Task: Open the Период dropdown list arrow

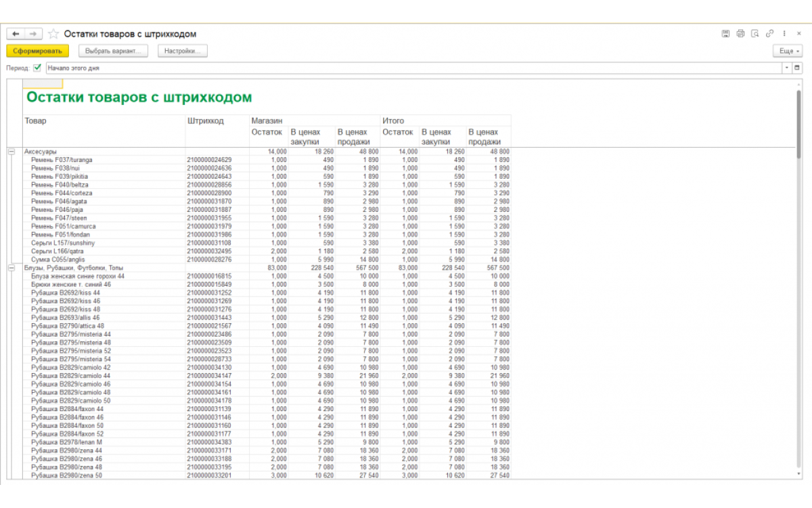Action: (787, 68)
